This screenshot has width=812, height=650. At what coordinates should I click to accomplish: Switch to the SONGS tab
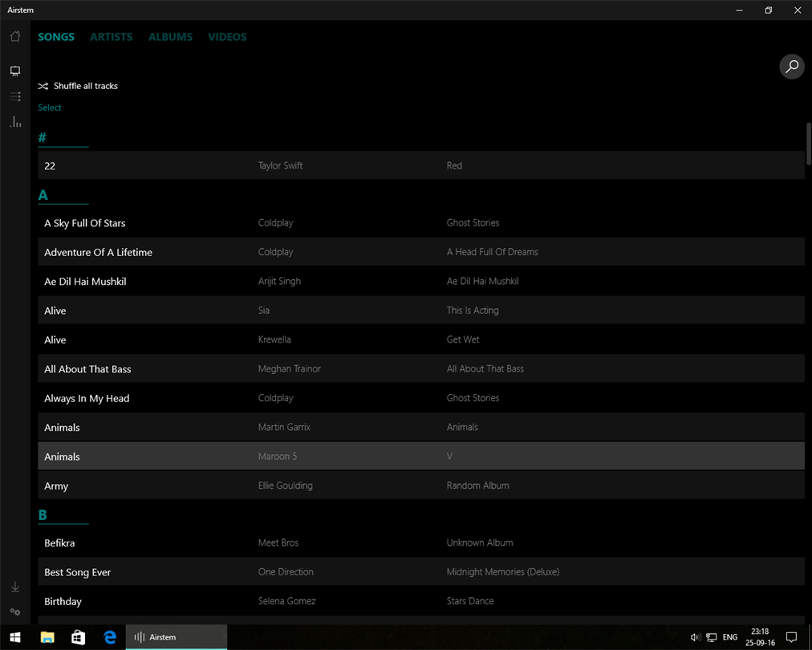tap(56, 37)
